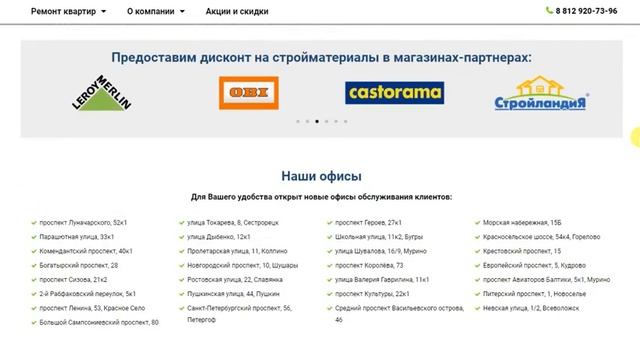
Task: Select the sixth carousel pagination dot
Action: click(x=345, y=121)
